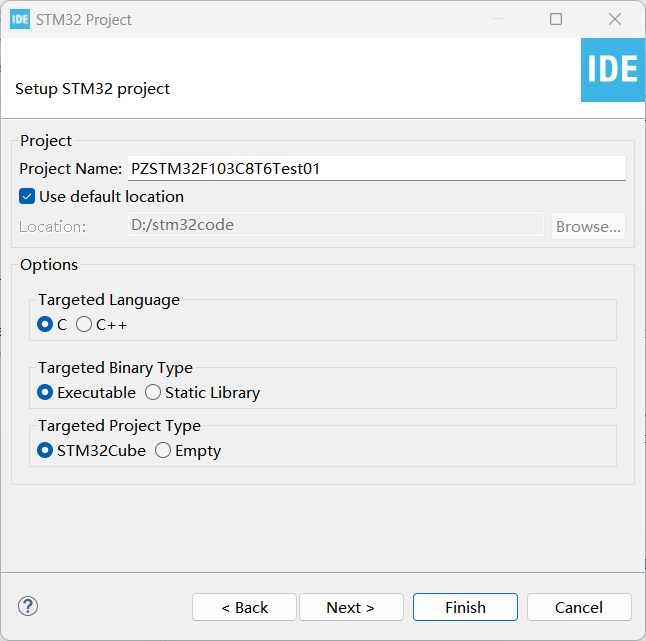Click the Finish button
Viewport: 646px width, 641px height.
[465, 607]
